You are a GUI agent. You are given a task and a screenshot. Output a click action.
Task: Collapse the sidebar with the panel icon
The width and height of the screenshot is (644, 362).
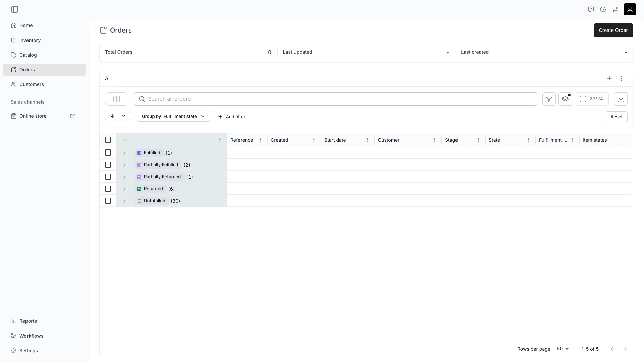pyautogui.click(x=15, y=9)
